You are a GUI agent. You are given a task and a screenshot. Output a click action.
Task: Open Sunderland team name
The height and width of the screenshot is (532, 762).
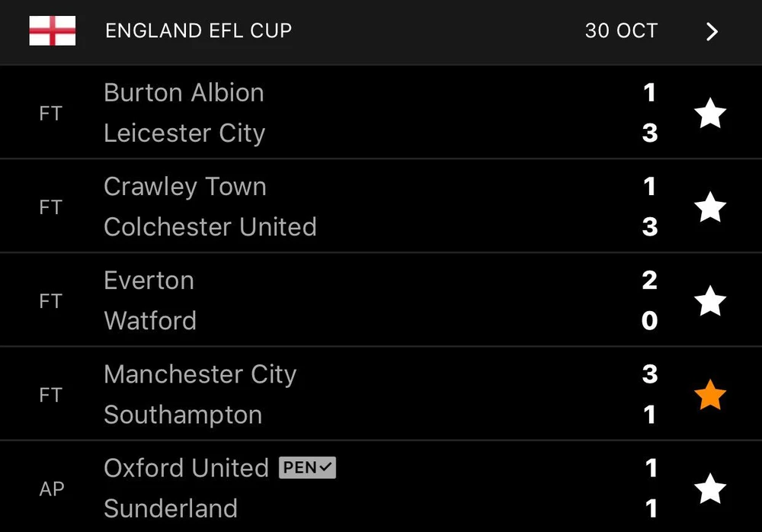(171, 508)
